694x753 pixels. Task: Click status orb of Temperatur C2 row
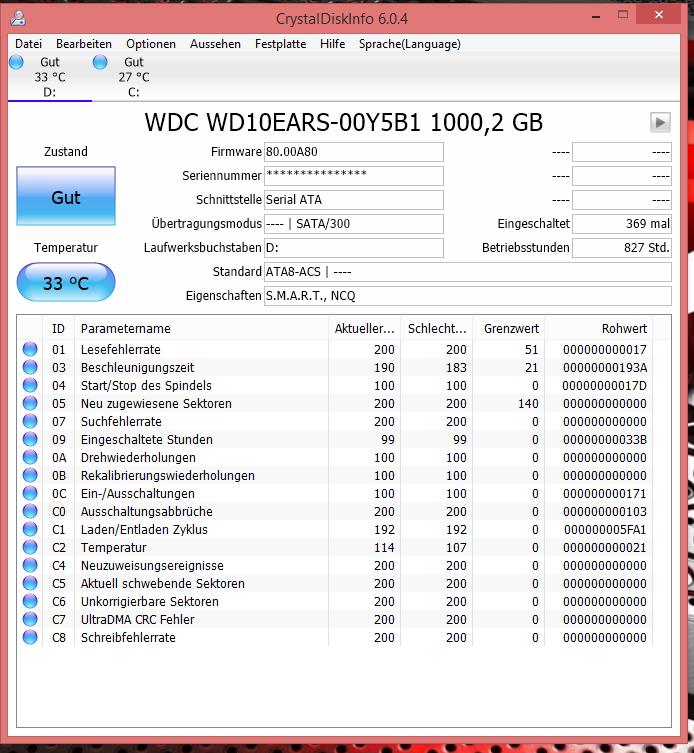pyautogui.click(x=30, y=547)
